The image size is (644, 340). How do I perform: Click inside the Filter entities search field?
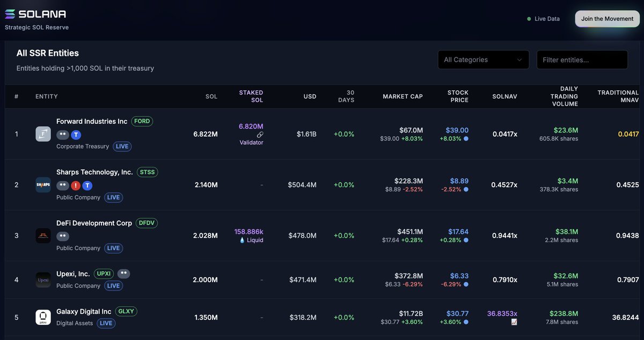click(582, 60)
